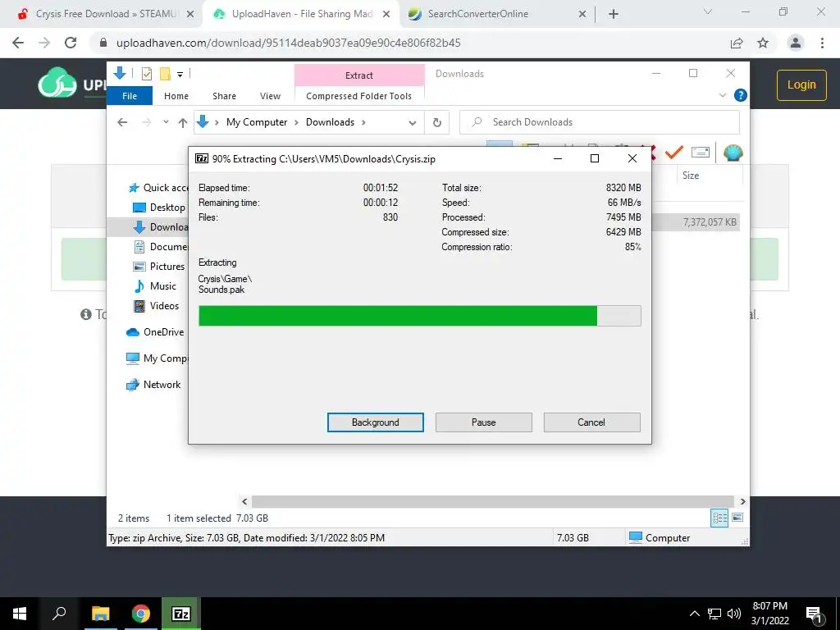Open Desktop in navigation pane
This screenshot has width=840, height=630.
[159, 208]
